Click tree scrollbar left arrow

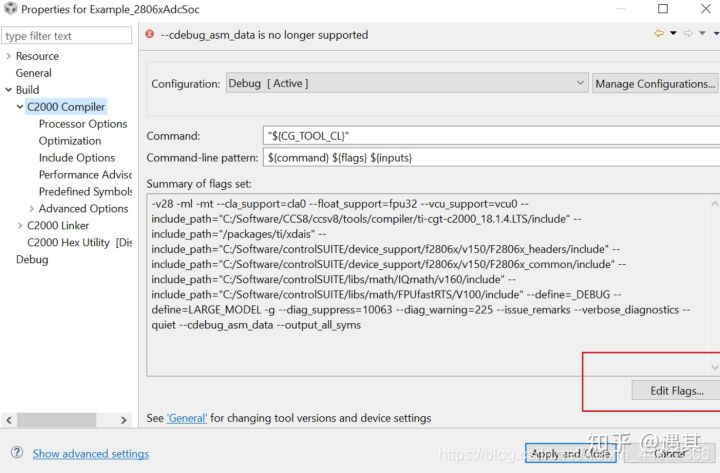point(9,420)
